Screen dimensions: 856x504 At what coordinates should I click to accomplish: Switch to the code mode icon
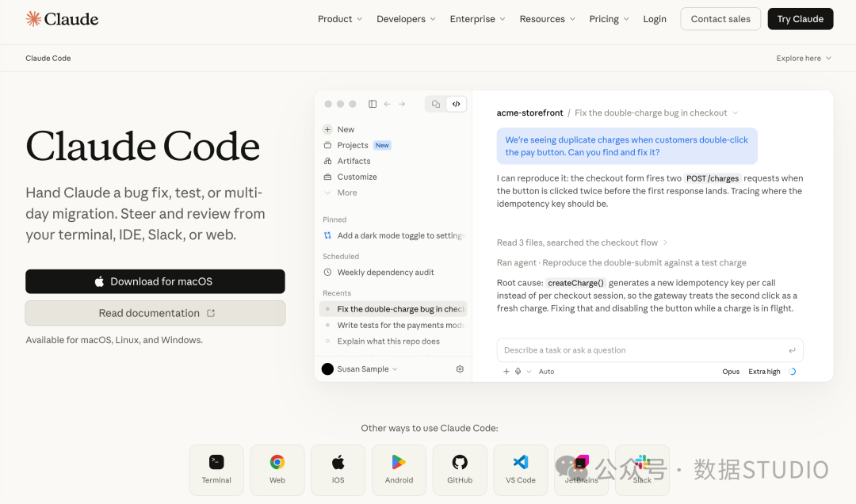tap(457, 104)
